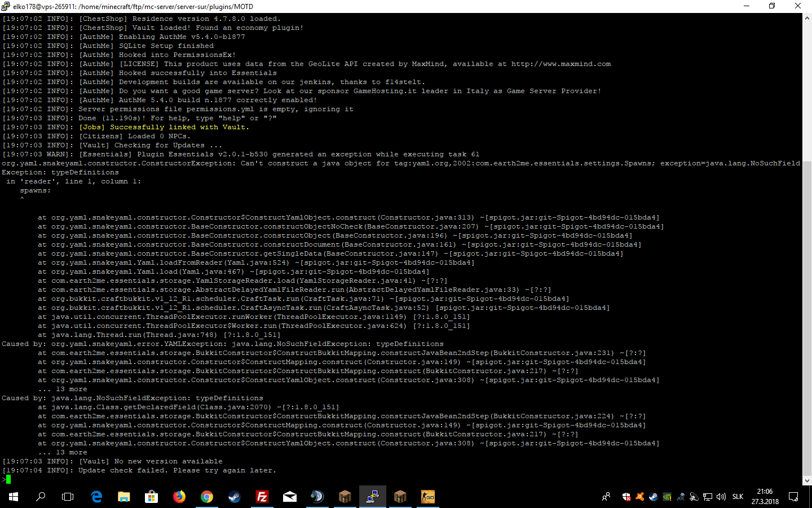Click the green cursor at the prompt
Screen dimensions: 812x508
[x=8, y=479]
